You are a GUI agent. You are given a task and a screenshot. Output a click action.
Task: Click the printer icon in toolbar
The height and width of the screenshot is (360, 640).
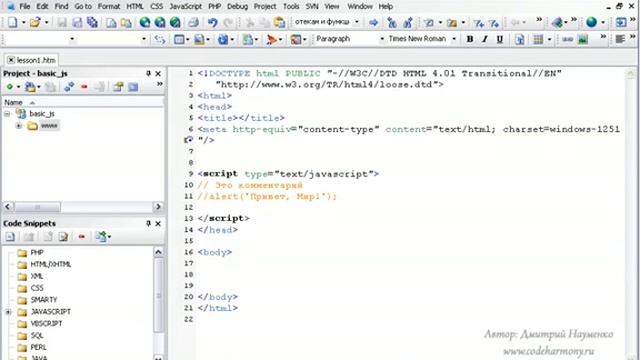(193, 22)
